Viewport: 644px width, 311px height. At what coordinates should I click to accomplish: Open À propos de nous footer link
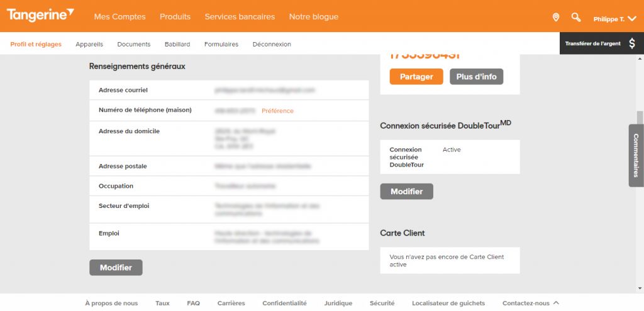[112, 303]
